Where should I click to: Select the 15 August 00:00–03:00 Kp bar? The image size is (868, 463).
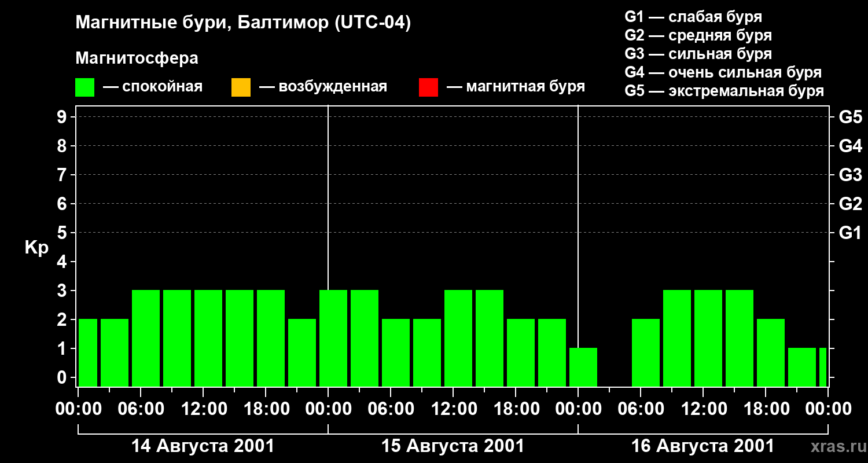pos(333,338)
